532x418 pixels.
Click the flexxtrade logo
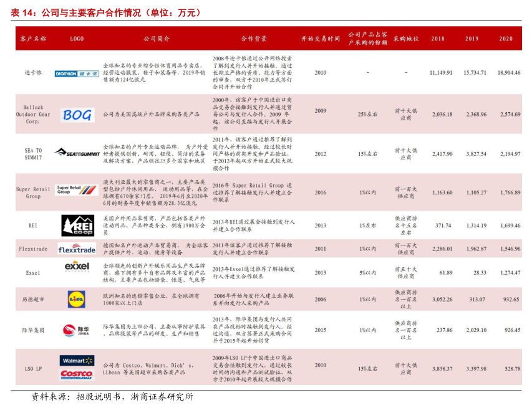(77, 249)
